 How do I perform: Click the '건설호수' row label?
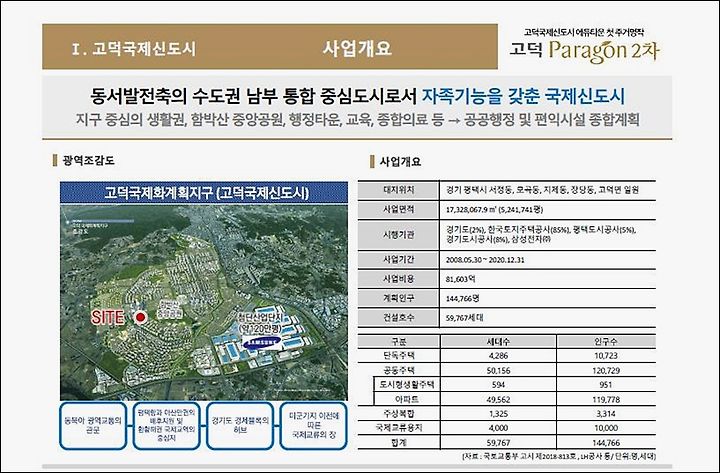[398, 317]
